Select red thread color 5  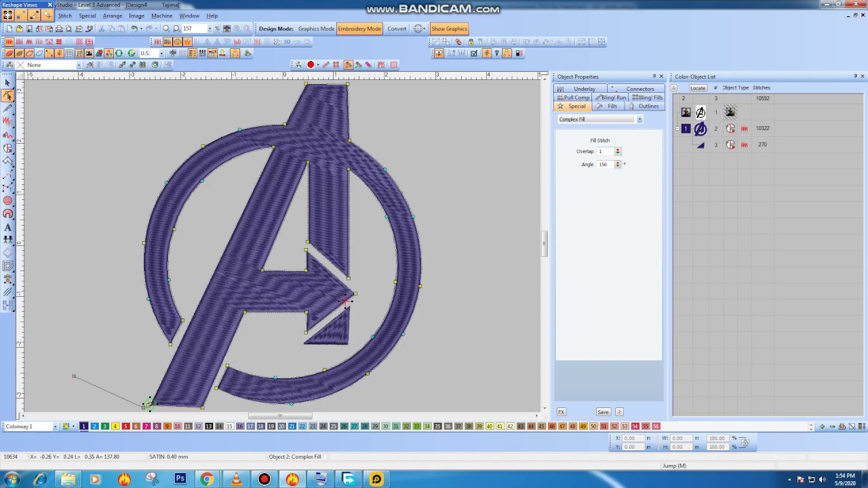[x=125, y=426]
